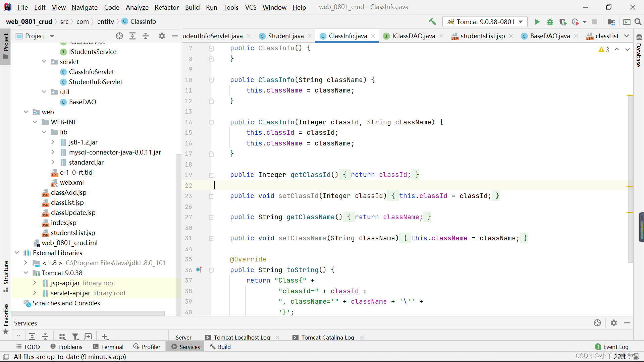Open Project Structure icon in toolbar

pos(611,22)
